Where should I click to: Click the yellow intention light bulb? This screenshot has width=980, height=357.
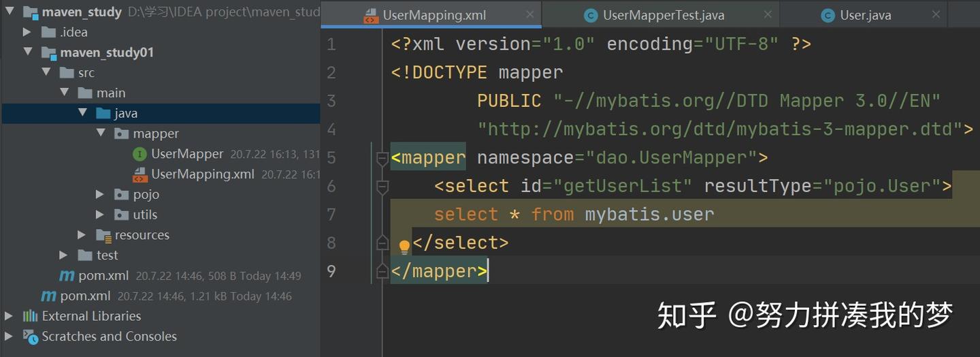[x=404, y=247]
